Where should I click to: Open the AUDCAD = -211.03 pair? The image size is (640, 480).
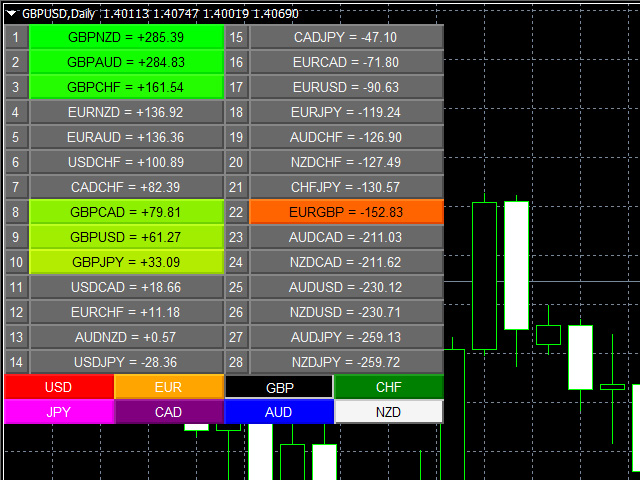click(347, 237)
